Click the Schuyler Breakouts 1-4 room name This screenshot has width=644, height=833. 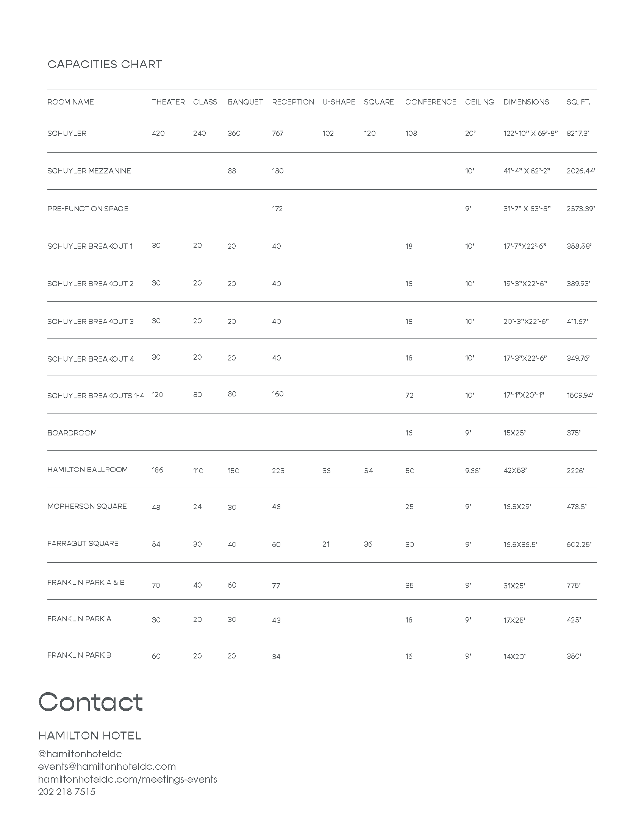tap(95, 396)
